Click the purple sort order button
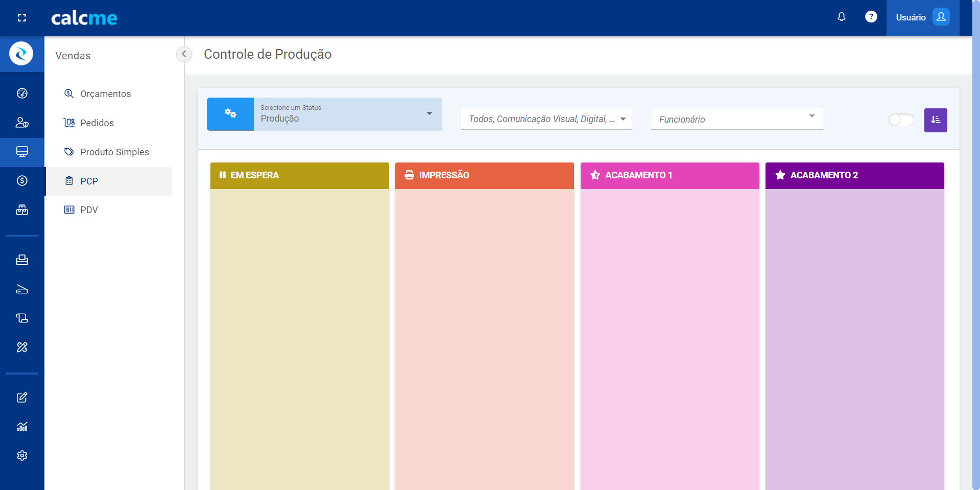The height and width of the screenshot is (490, 980). [935, 120]
